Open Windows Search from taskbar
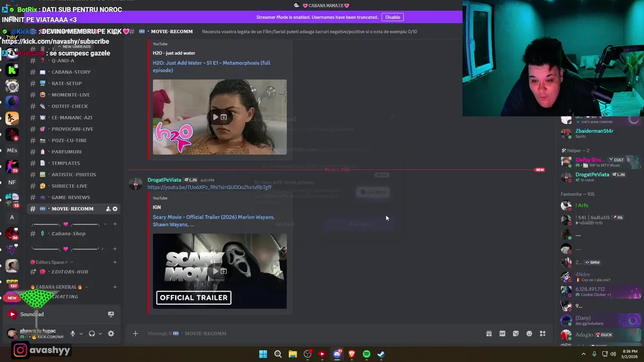 coord(278,354)
